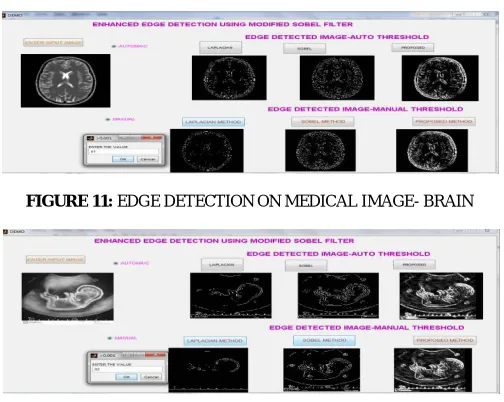Click the Proposed auto-threshold button in the brain window

(x=413, y=48)
